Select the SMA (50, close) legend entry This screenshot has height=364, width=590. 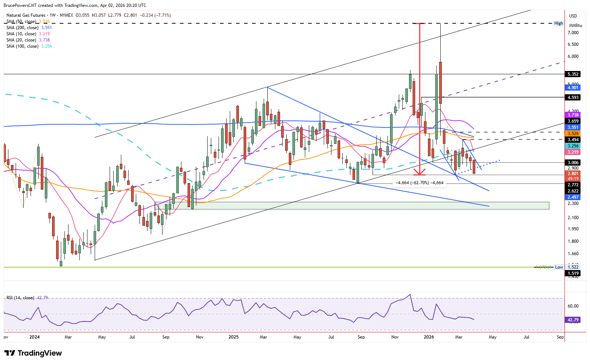28,21
